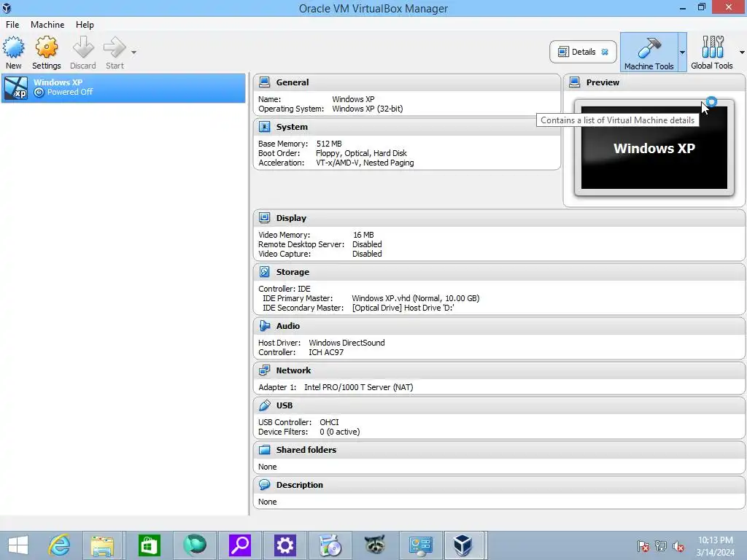Click the Shared folders section header
This screenshot has width=747, height=560.
click(499, 449)
